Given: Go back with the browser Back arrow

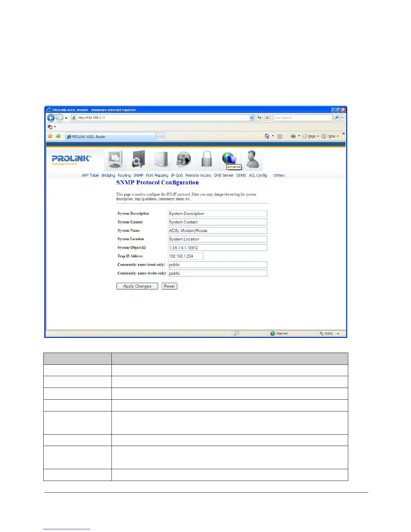Looking at the screenshot, I should point(51,118).
